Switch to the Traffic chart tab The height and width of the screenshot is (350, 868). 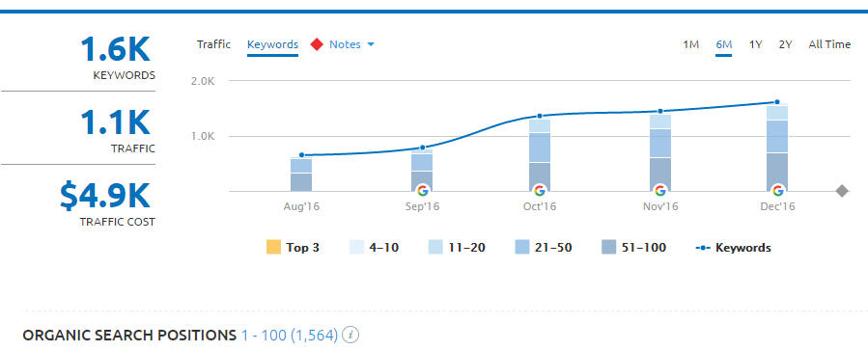(x=213, y=44)
